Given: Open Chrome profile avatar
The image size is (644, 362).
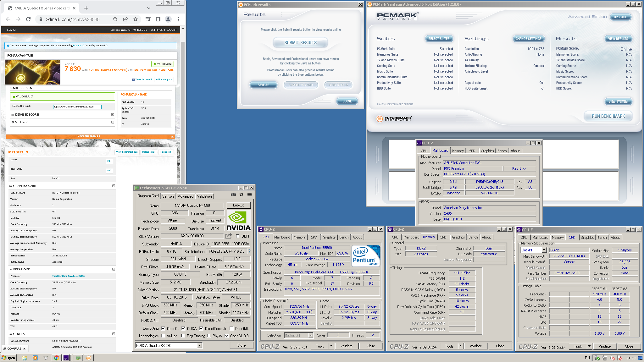Looking at the screenshot, I should coord(168,19).
